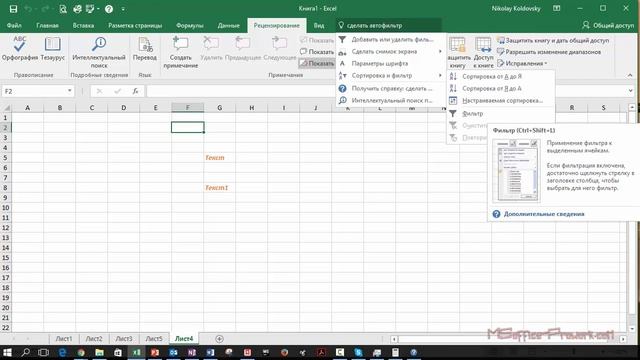Click the taskbar Search magnifier icon
The image size is (640, 360).
[x=26, y=352]
